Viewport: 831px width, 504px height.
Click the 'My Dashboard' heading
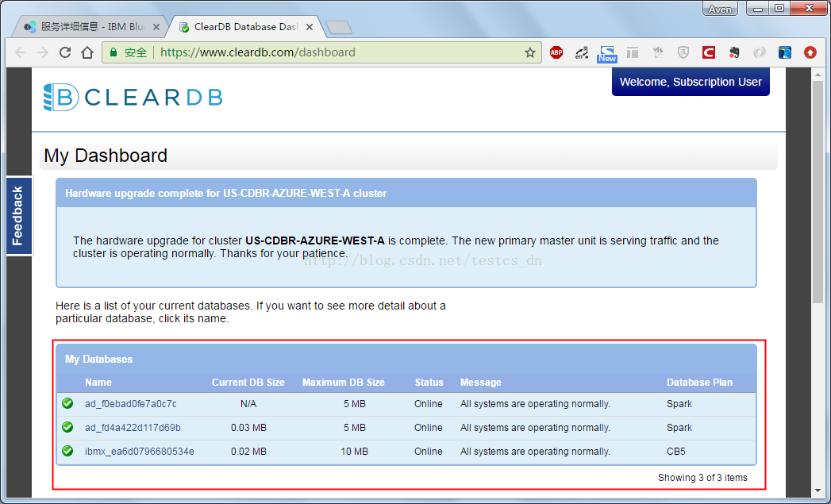(106, 156)
